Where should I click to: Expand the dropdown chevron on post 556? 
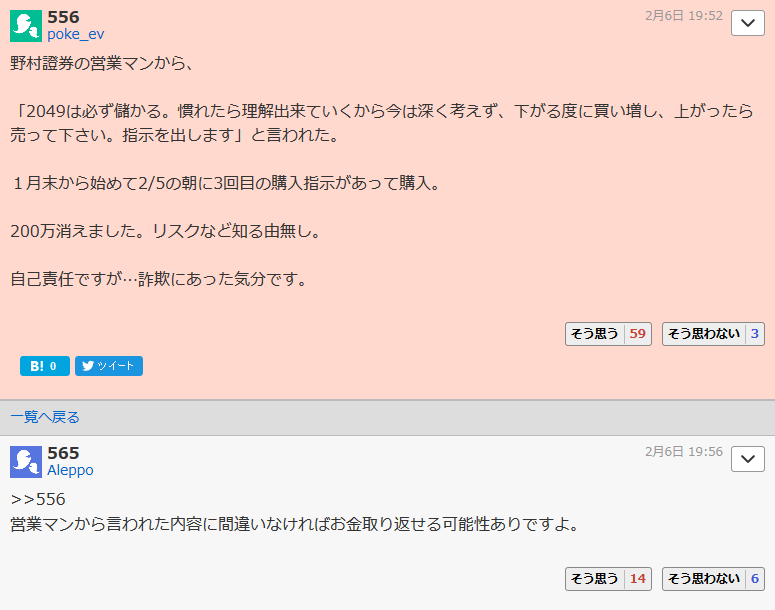coord(748,23)
